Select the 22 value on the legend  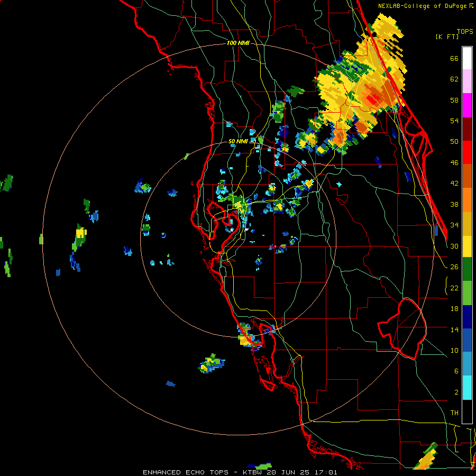(454, 288)
